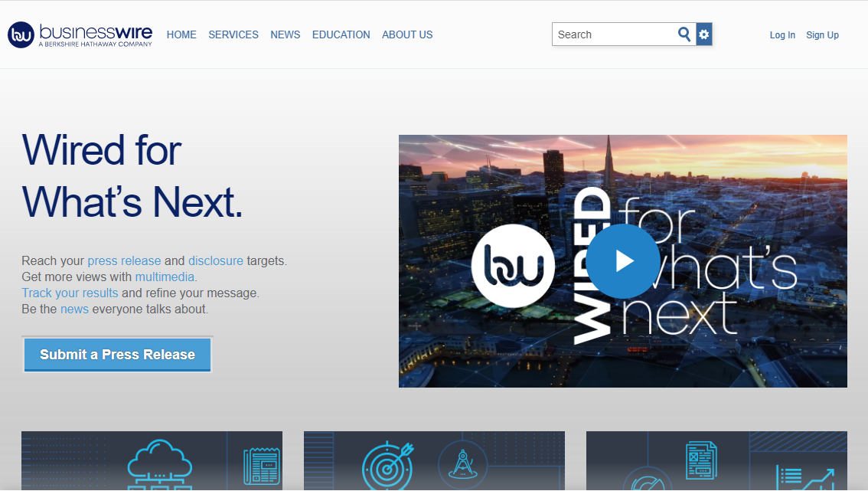Open the SERVICES menu
Image resolution: width=868 pixels, height=491 pixels.
pos(233,34)
